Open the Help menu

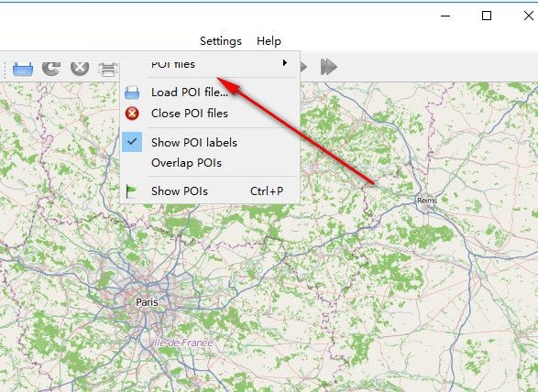point(269,41)
